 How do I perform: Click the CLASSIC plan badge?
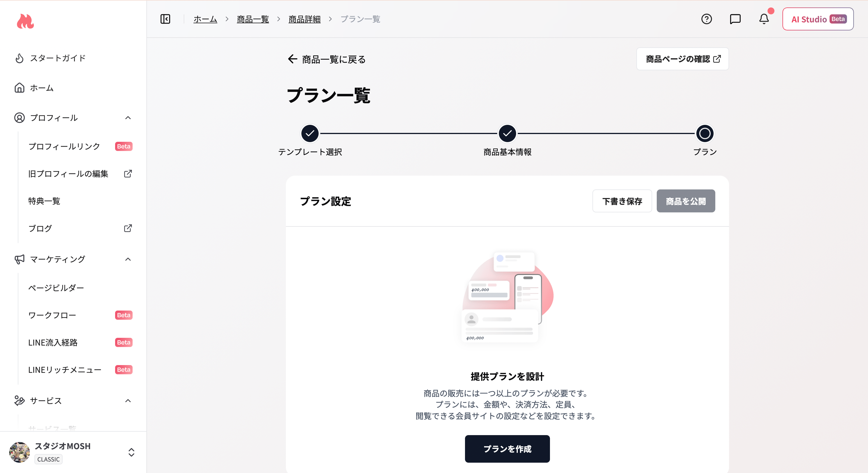[49, 460]
